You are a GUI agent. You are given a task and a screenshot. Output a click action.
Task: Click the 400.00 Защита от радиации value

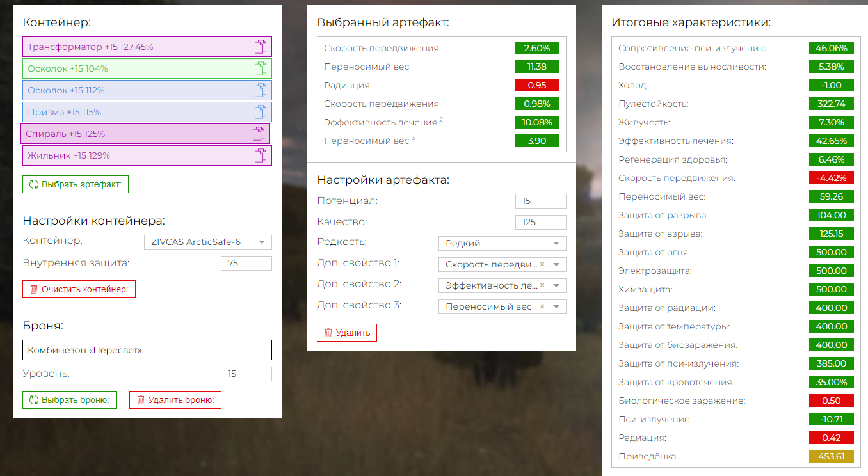point(832,308)
